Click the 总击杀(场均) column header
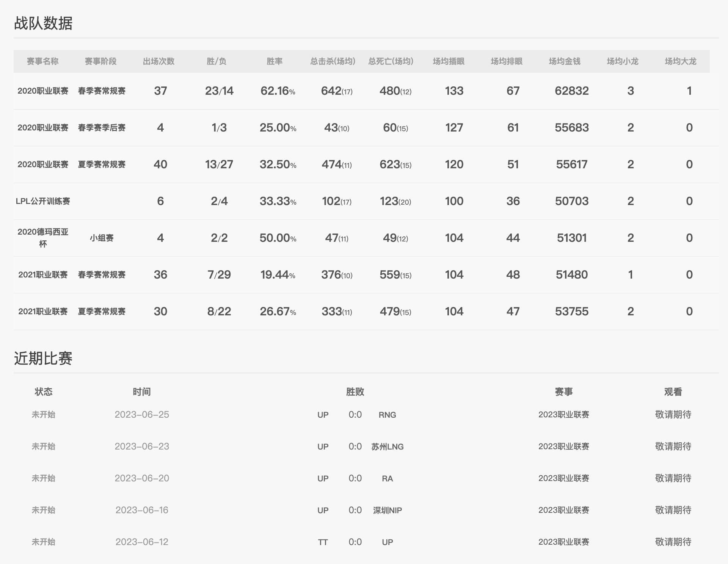728x564 pixels. [333, 61]
